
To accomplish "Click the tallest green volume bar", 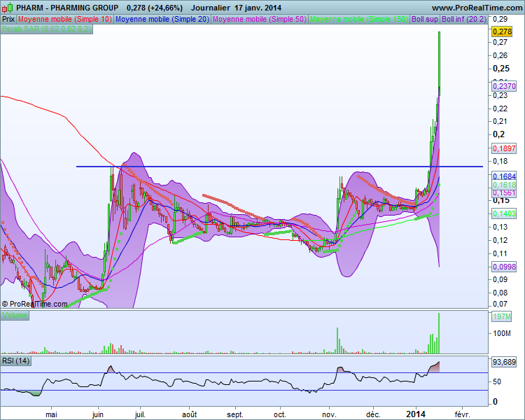I will [439, 333].
